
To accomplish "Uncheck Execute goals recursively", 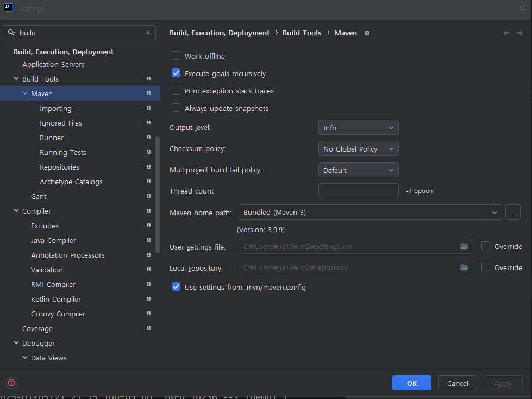I will tap(176, 73).
